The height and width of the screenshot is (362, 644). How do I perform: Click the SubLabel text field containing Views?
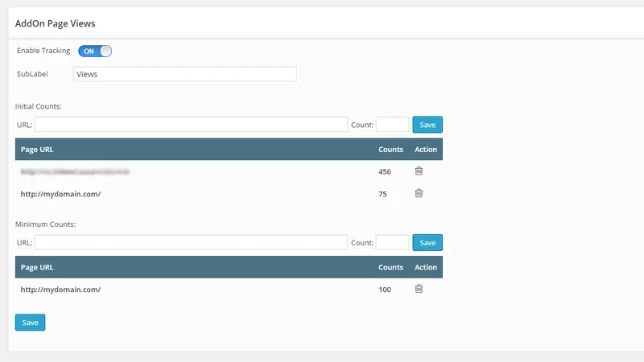[x=185, y=74]
